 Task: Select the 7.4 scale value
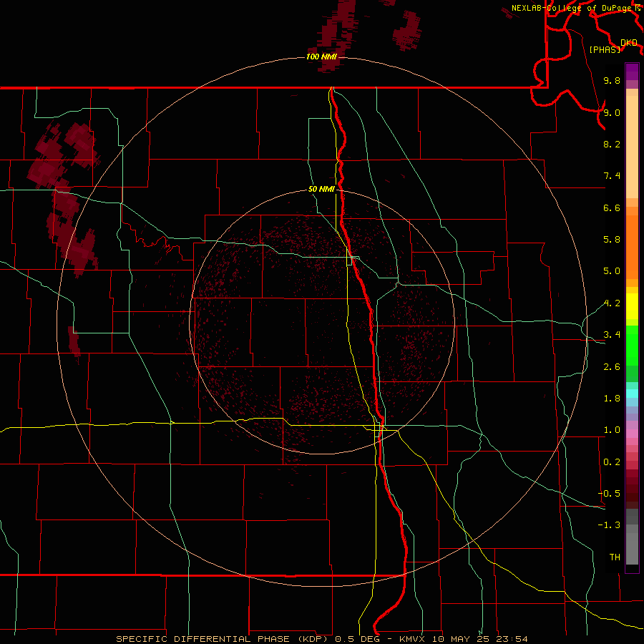[x=612, y=176]
